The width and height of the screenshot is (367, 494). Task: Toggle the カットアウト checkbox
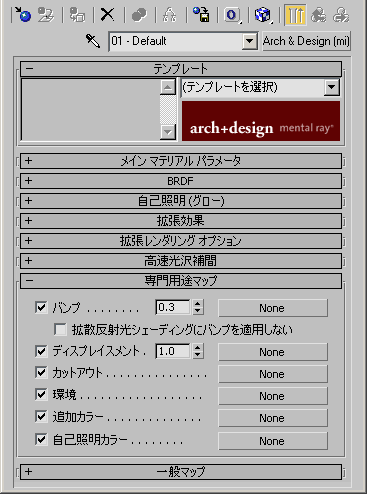tap(41, 373)
